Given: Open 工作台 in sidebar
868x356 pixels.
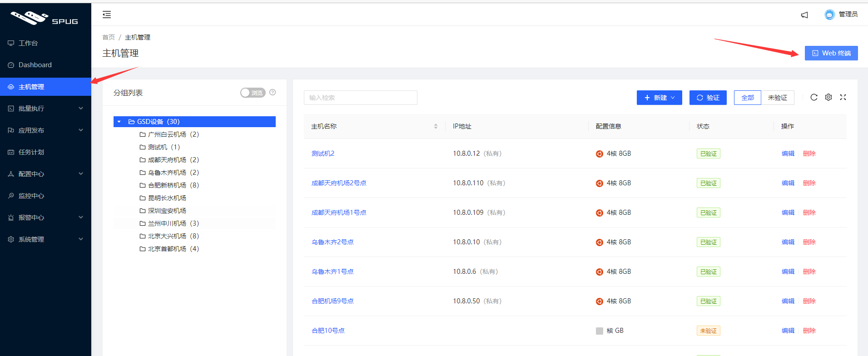Looking at the screenshot, I should click(x=45, y=43).
